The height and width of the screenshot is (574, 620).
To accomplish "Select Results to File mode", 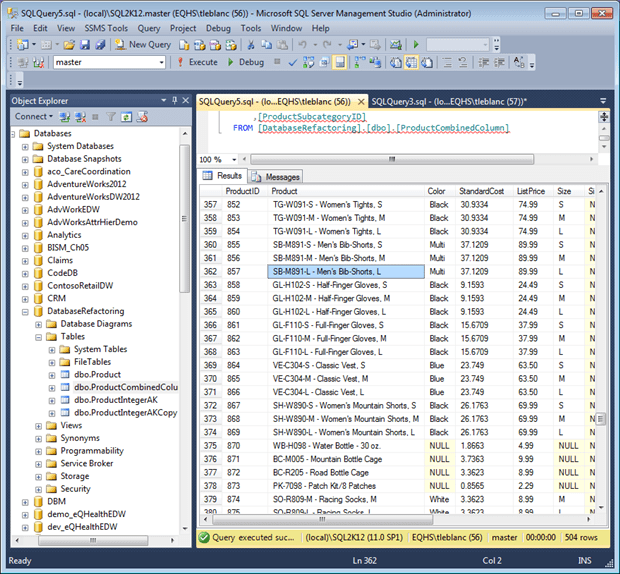I will point(427,62).
